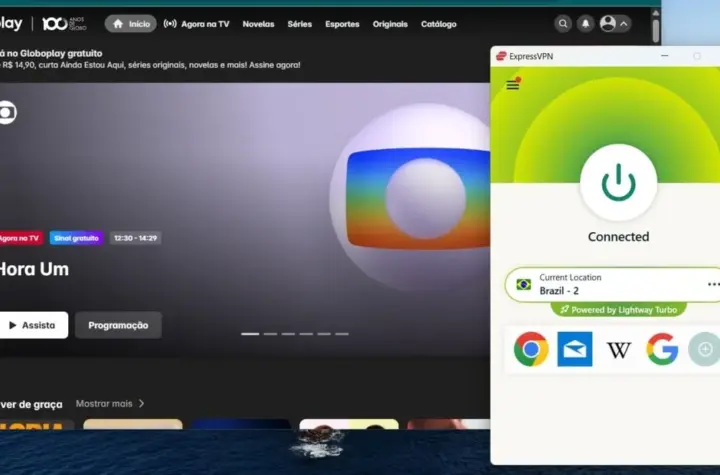Click the Sinal gratuito badge
Viewport: 720px width, 475px height.
click(77, 238)
